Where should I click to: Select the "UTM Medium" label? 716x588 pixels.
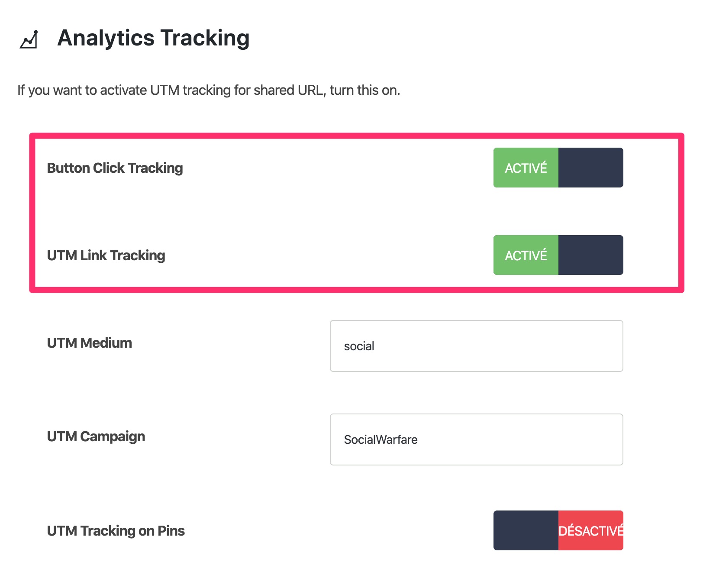point(89,343)
